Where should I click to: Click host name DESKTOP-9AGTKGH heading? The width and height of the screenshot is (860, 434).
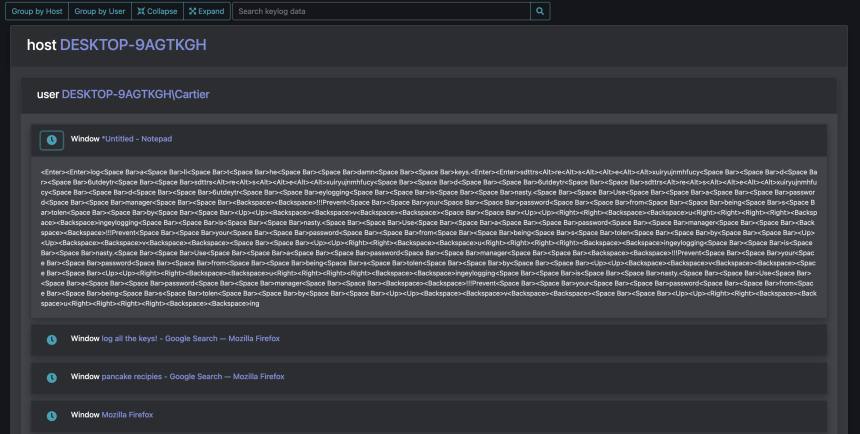133,45
